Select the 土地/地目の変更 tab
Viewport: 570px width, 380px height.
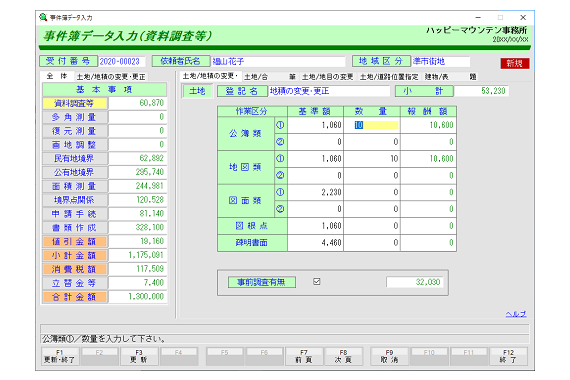328,77
